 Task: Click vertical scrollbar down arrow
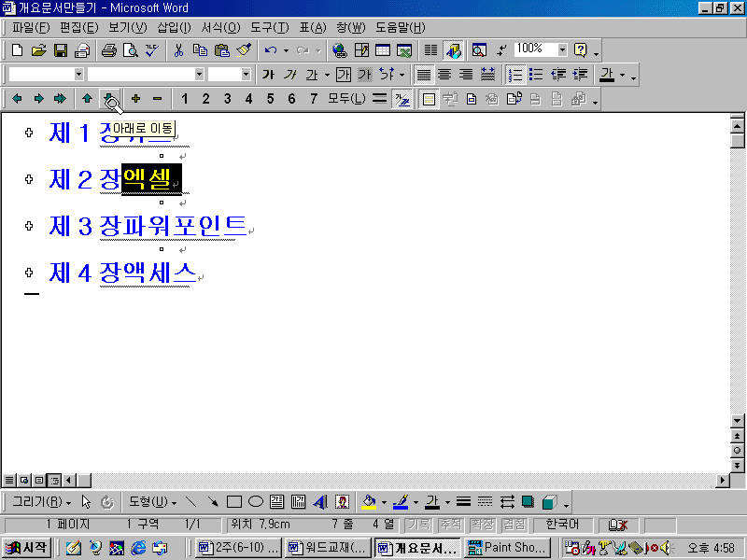737,421
